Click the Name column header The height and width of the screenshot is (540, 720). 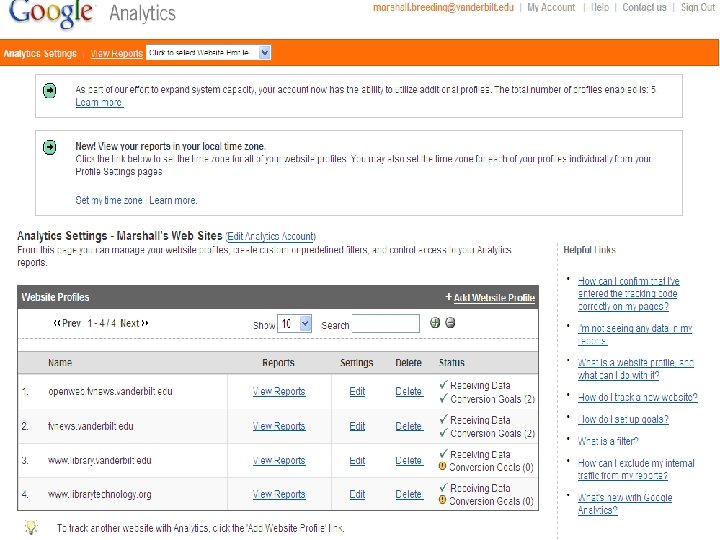[x=60, y=363]
